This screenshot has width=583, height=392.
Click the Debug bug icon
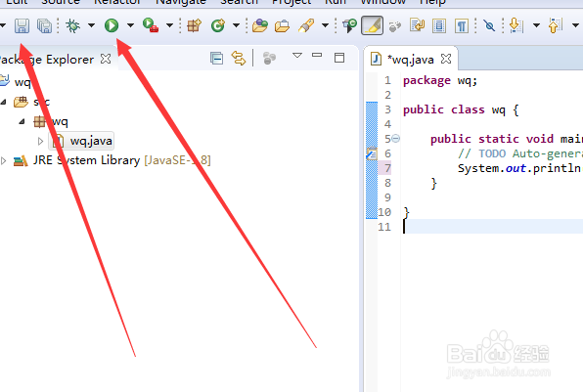72,25
